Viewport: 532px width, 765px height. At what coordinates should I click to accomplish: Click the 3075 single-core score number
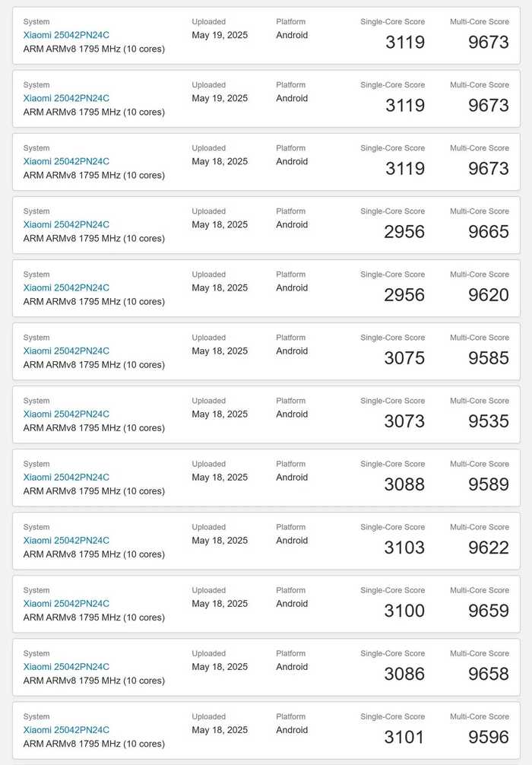pyautogui.click(x=404, y=358)
